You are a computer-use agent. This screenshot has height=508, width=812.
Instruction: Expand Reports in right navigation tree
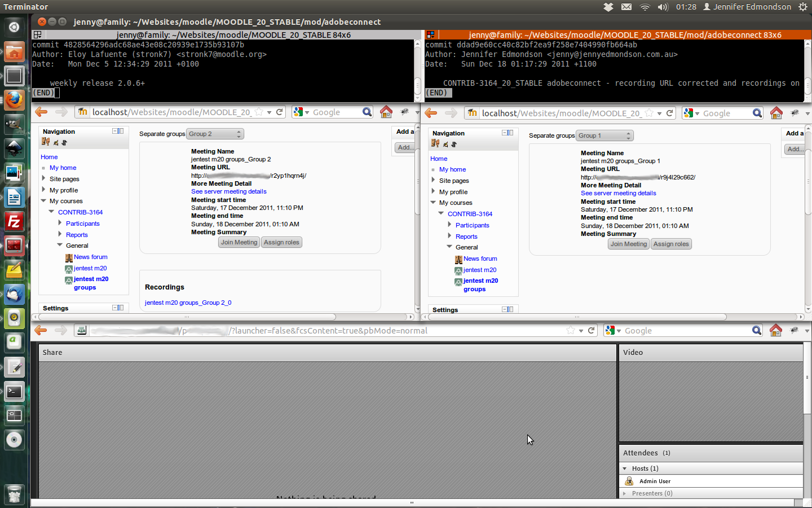tap(450, 236)
